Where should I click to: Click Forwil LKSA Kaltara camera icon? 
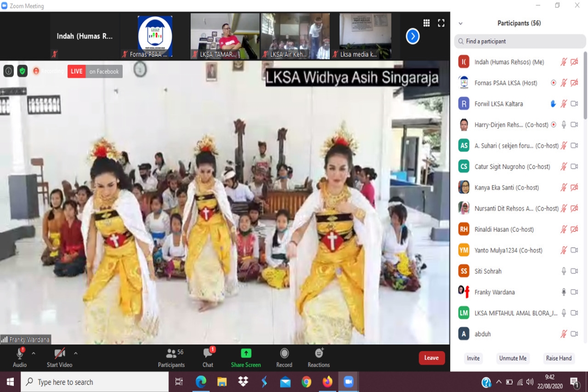point(574,104)
